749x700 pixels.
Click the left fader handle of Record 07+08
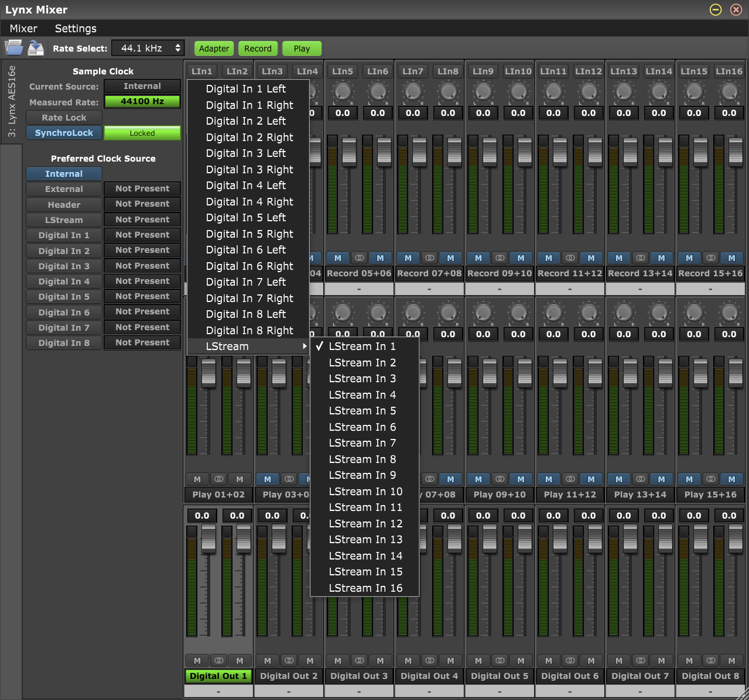point(419,151)
